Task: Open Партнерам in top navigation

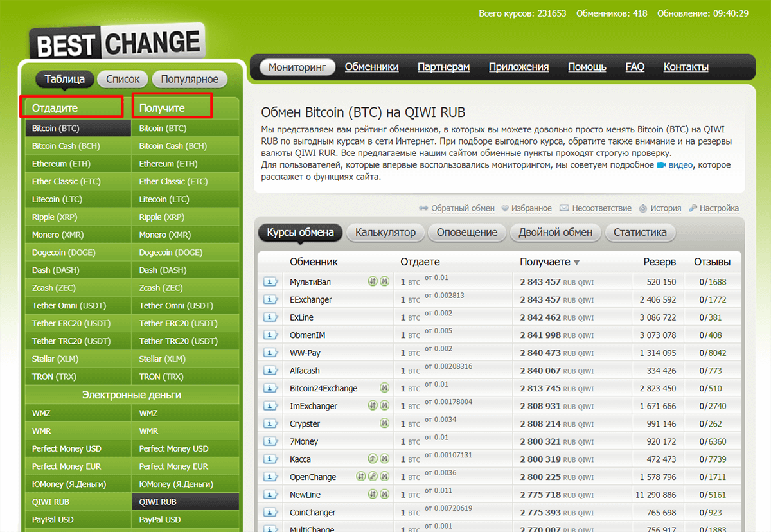Action: tap(444, 67)
